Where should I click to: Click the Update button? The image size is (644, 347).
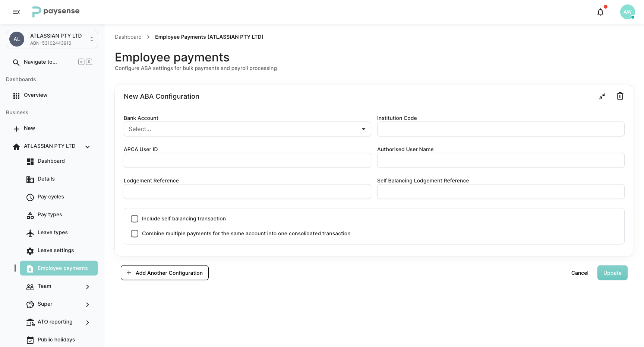pyautogui.click(x=612, y=273)
